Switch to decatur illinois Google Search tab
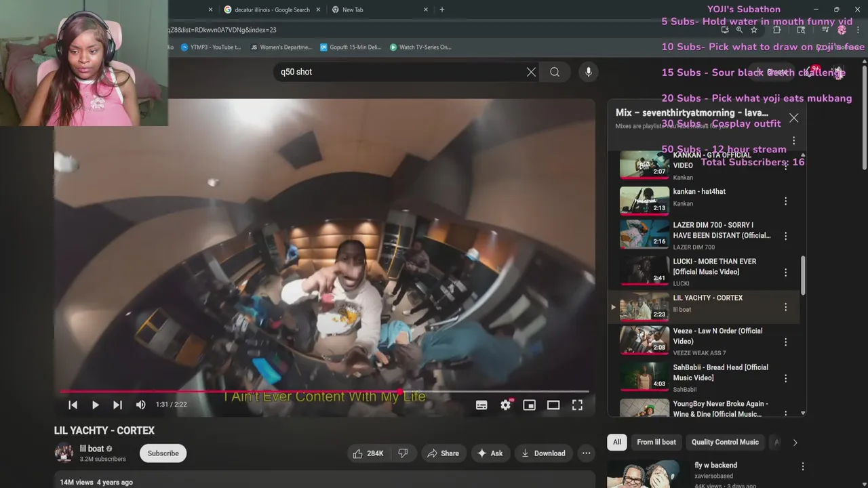This screenshot has height=488, width=868. (x=272, y=9)
